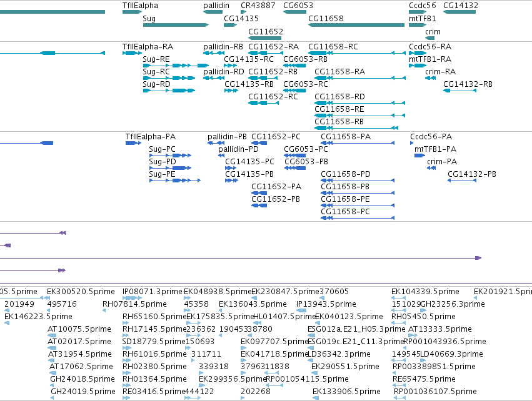
Task: Select the Ccdc56 gene label
Action: tap(423, 6)
